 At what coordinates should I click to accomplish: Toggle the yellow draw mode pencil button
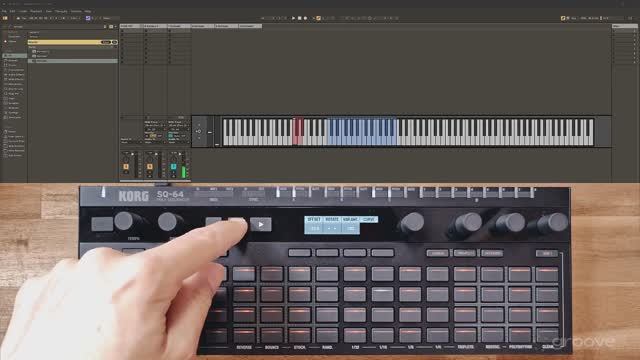[563, 18]
